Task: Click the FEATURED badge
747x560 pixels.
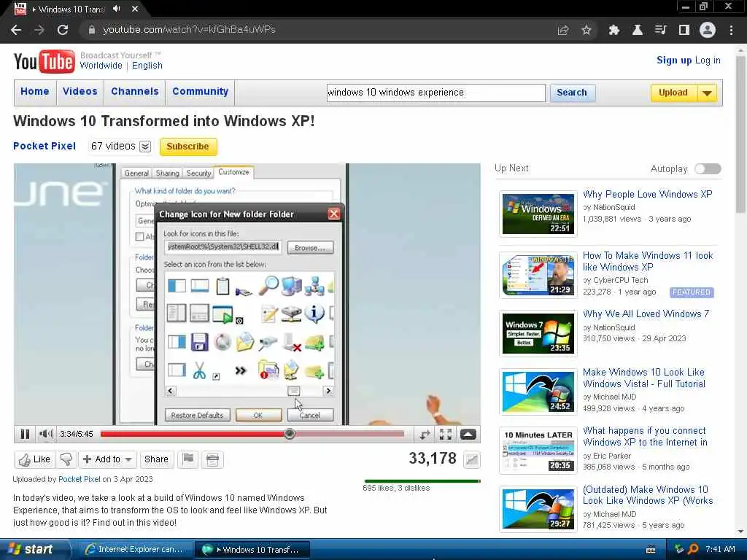Action: (692, 292)
